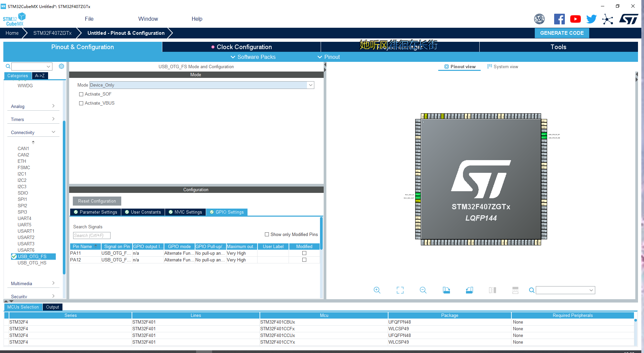Rotate the package clockwise
Screen dimensions: 644x353
tap(446, 290)
